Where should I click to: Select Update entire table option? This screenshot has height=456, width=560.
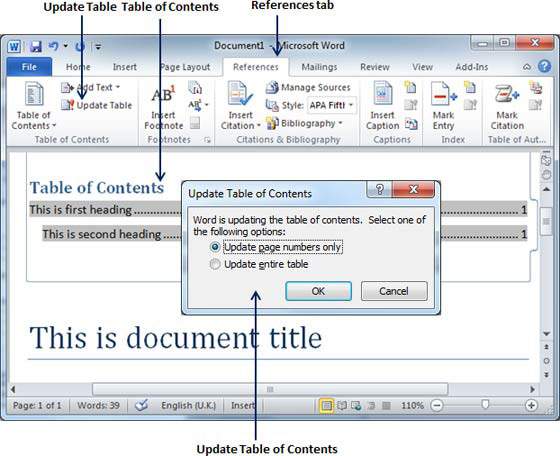click(x=215, y=264)
